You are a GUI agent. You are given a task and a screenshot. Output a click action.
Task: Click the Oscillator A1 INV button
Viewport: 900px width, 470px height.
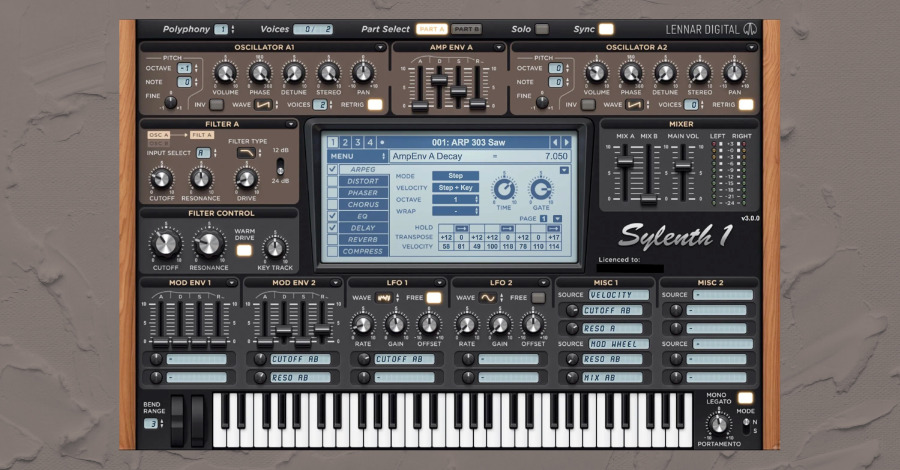tap(214, 104)
